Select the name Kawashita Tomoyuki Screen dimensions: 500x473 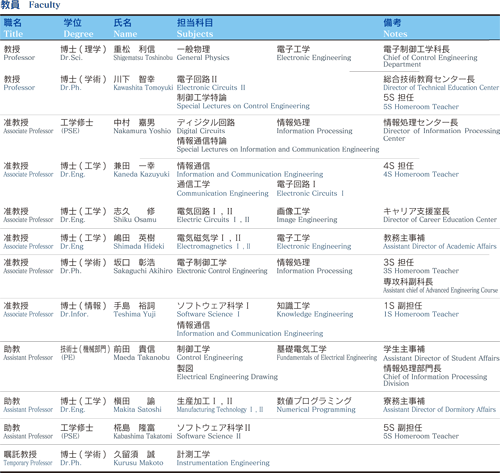click(x=143, y=88)
